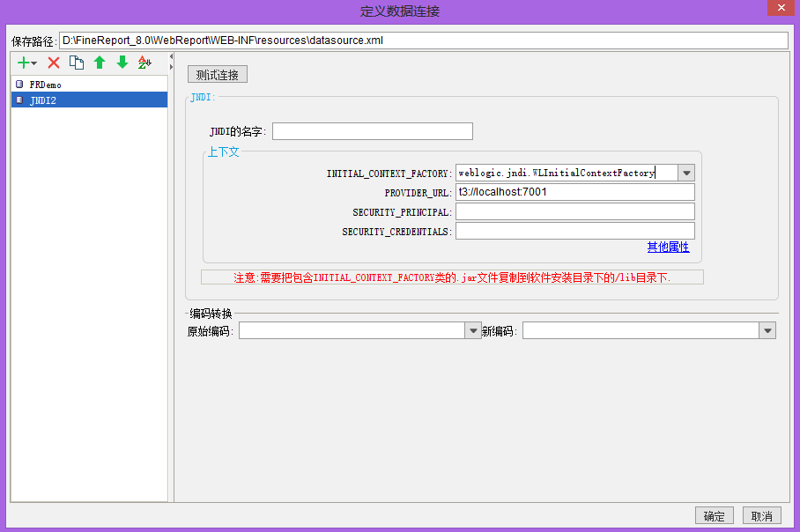Delete connection with red X icon
Image resolution: width=800 pixels, height=532 pixels.
tap(54, 63)
